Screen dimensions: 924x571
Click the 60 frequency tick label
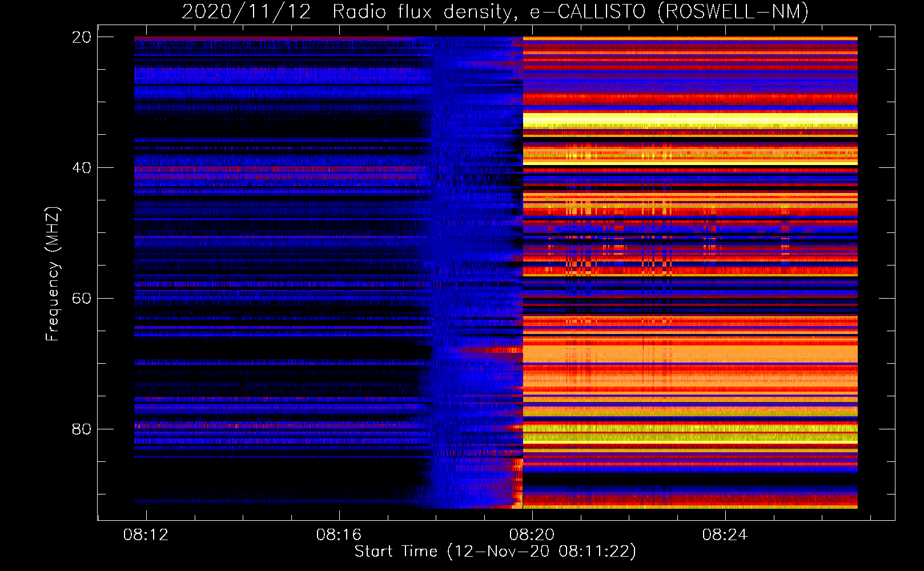[x=81, y=299]
